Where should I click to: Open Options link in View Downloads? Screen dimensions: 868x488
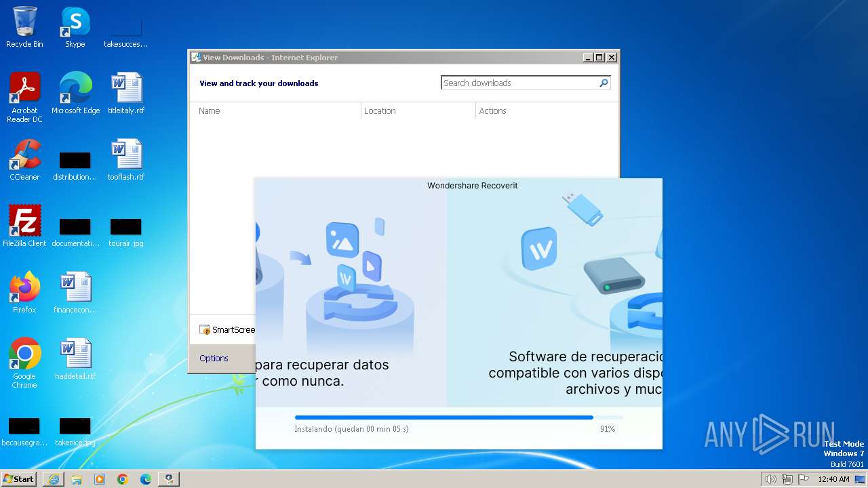tap(214, 359)
